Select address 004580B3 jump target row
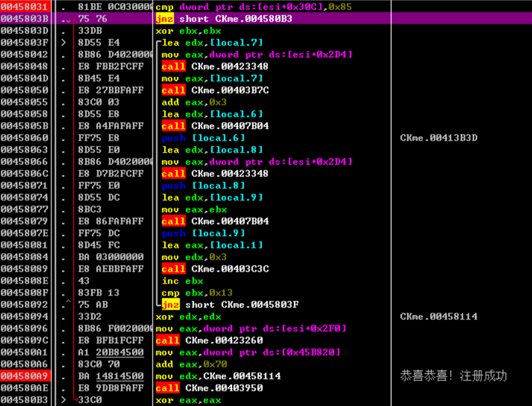 24,400
